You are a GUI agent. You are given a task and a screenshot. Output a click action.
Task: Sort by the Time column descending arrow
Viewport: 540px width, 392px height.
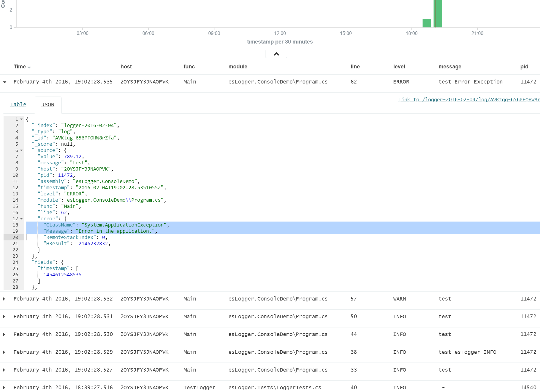[x=29, y=67]
